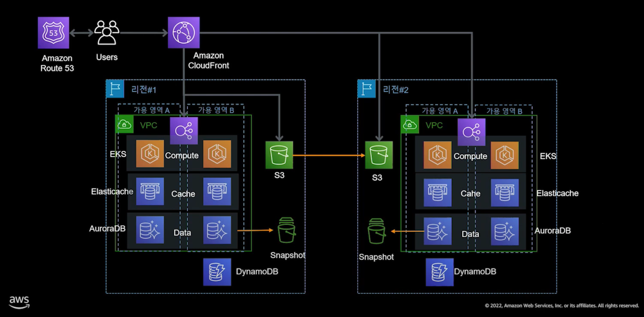Click the 'Amazon Route 53' label
Image resolution: width=644 pixels, height=317 pixels.
click(57, 63)
